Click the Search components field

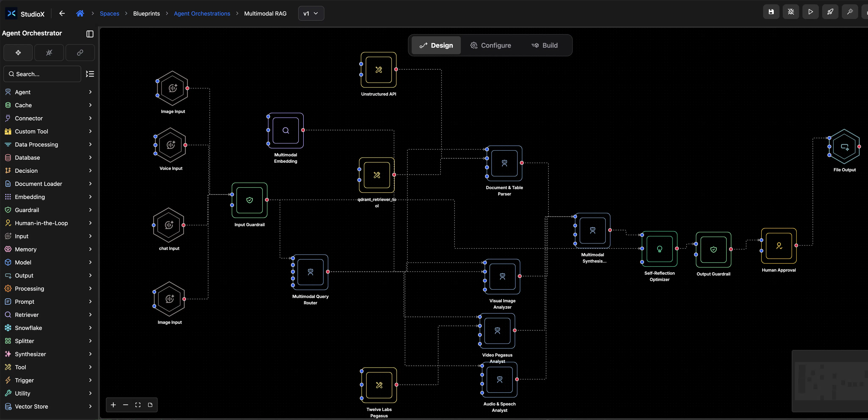tap(42, 74)
